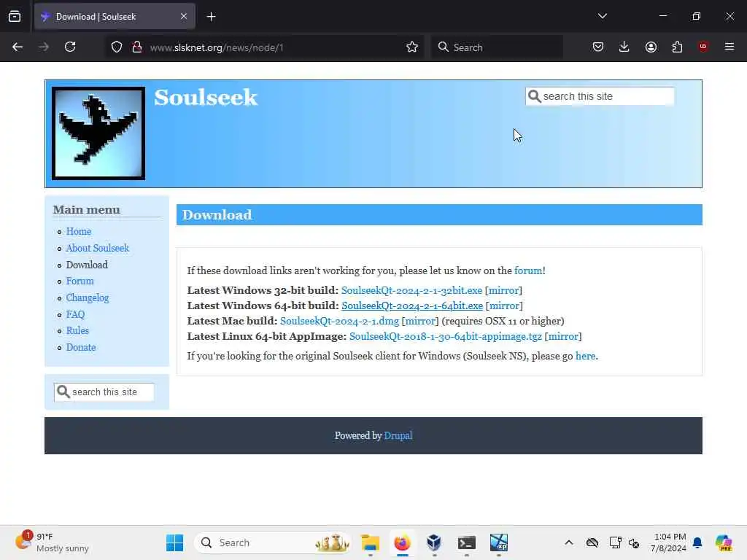The width and height of the screenshot is (747, 560).
Task: Open VirtualBox from the taskbar
Action: coord(434,542)
